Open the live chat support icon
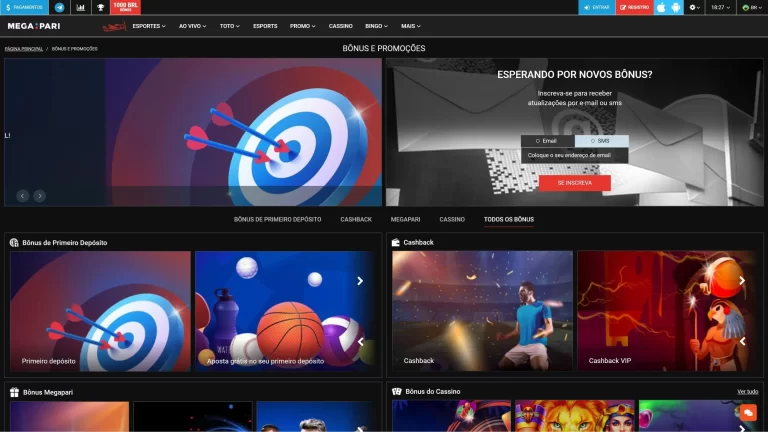The image size is (768, 432). 748,412
